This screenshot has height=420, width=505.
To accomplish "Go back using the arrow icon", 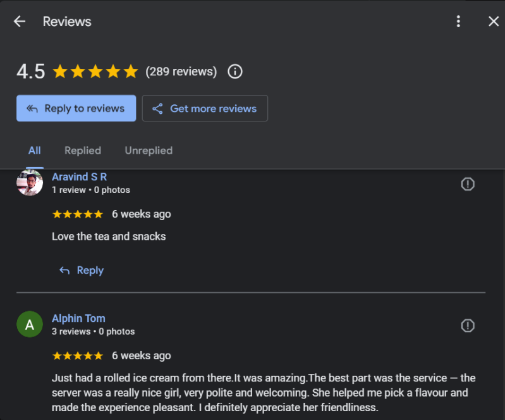I will (x=20, y=22).
